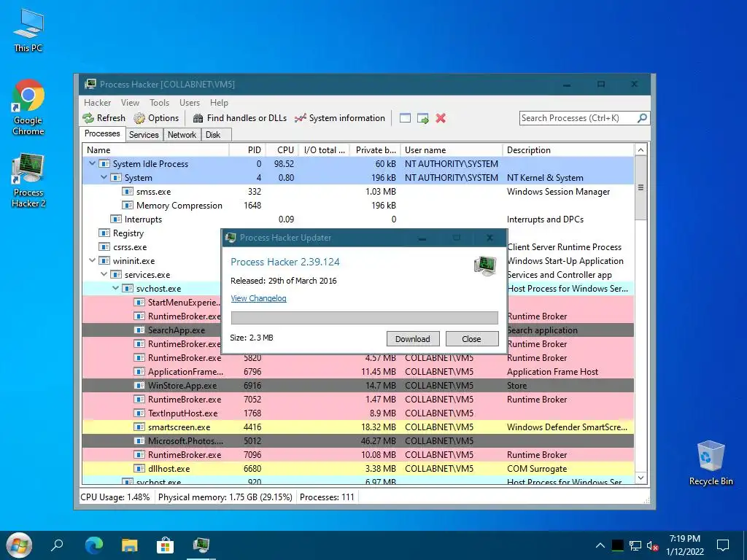Open Microsoft Store from the taskbar

pyautogui.click(x=166, y=545)
